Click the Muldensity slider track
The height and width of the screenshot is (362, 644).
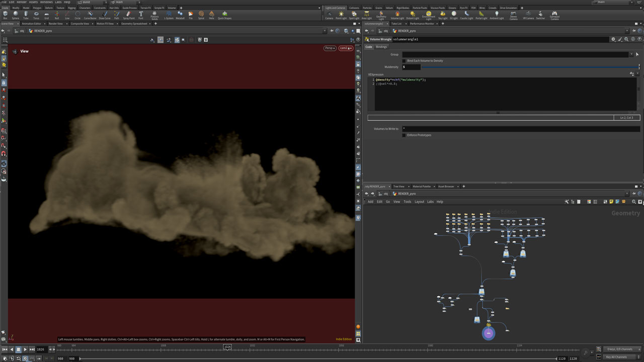pyautogui.click(x=528, y=67)
